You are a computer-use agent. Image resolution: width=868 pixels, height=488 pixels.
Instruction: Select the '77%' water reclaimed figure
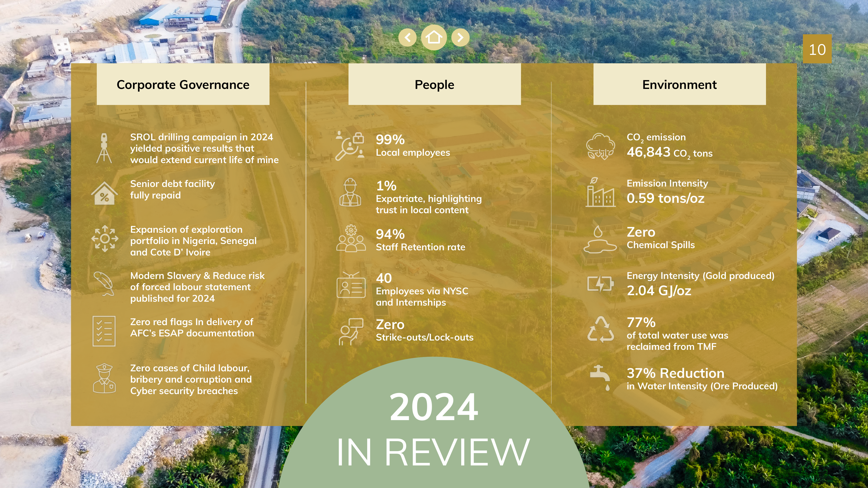tap(641, 322)
